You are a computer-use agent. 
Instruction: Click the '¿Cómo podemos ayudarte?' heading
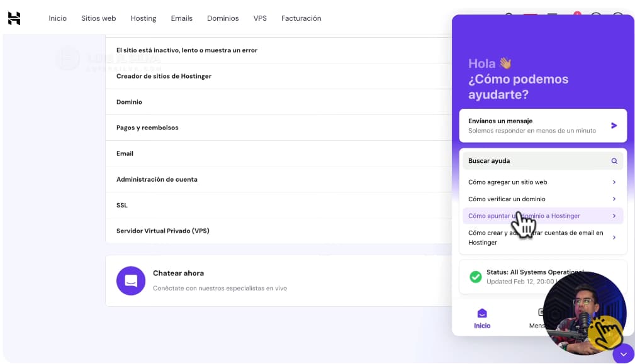[x=519, y=87]
